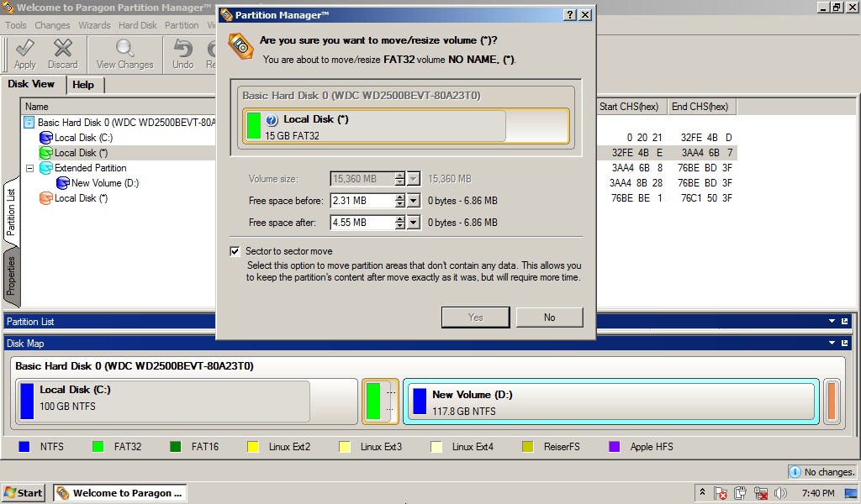
Task: Click the green Local Disk (*) tree icon
Action: point(46,153)
